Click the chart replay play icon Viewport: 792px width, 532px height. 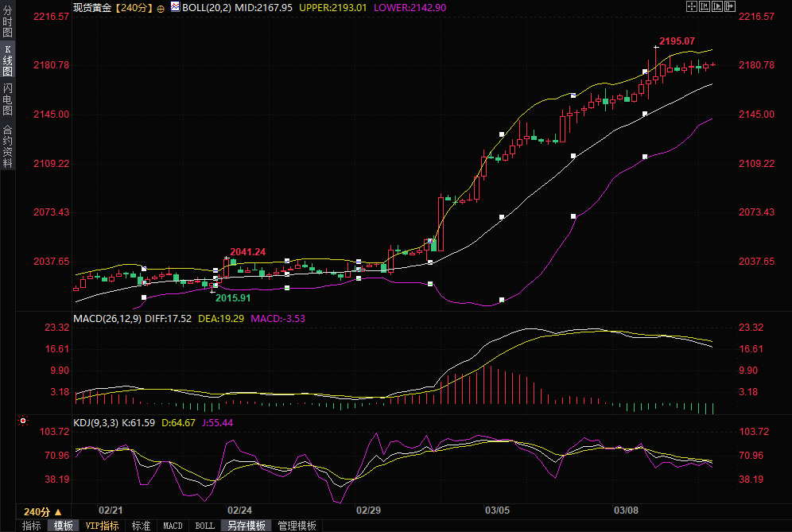coord(716,6)
